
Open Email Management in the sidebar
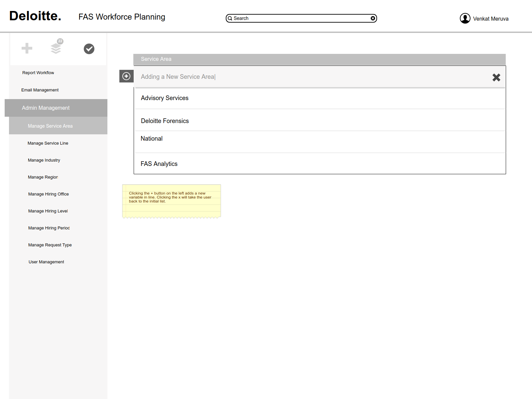40,90
